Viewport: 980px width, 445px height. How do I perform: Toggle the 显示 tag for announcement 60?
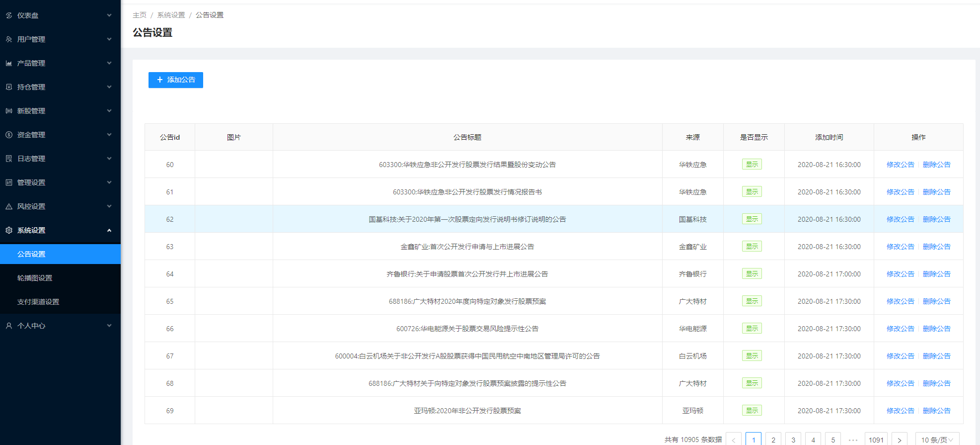[x=752, y=165]
